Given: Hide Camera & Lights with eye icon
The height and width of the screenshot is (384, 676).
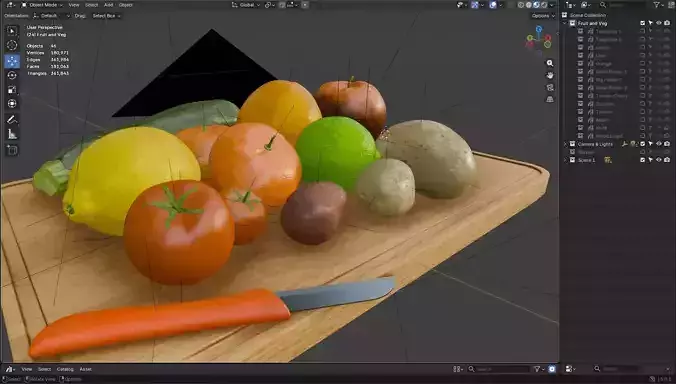Looking at the screenshot, I should (x=659, y=144).
